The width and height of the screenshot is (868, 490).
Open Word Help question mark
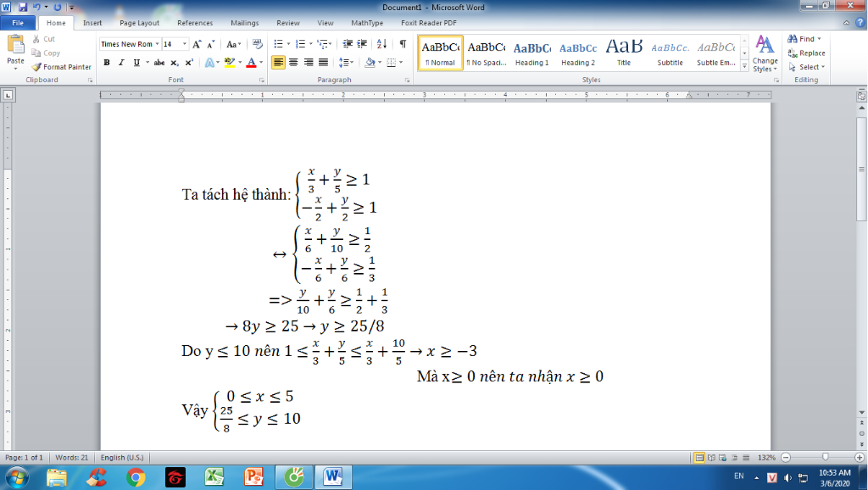860,23
